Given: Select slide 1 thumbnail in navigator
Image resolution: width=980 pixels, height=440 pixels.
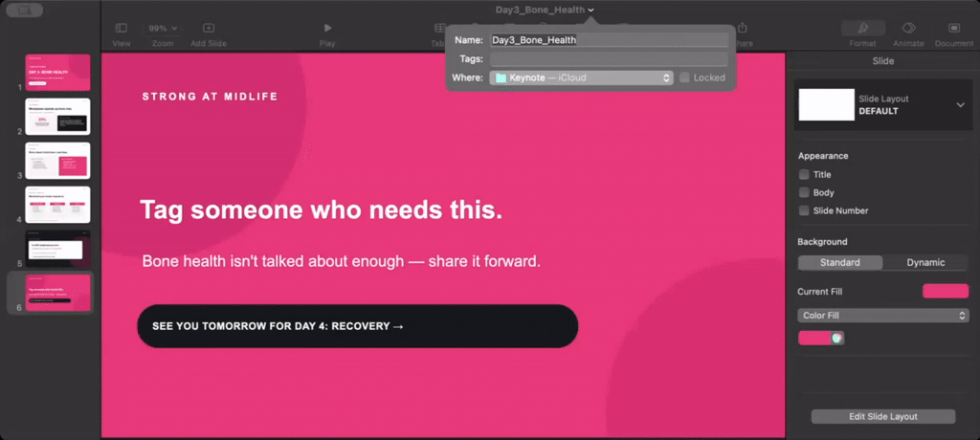Looking at the screenshot, I should pos(57,73).
